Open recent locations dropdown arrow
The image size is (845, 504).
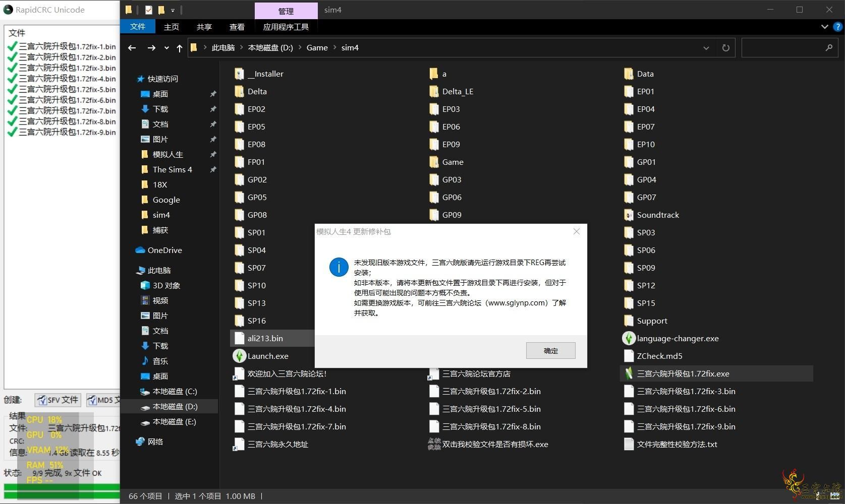coord(166,48)
